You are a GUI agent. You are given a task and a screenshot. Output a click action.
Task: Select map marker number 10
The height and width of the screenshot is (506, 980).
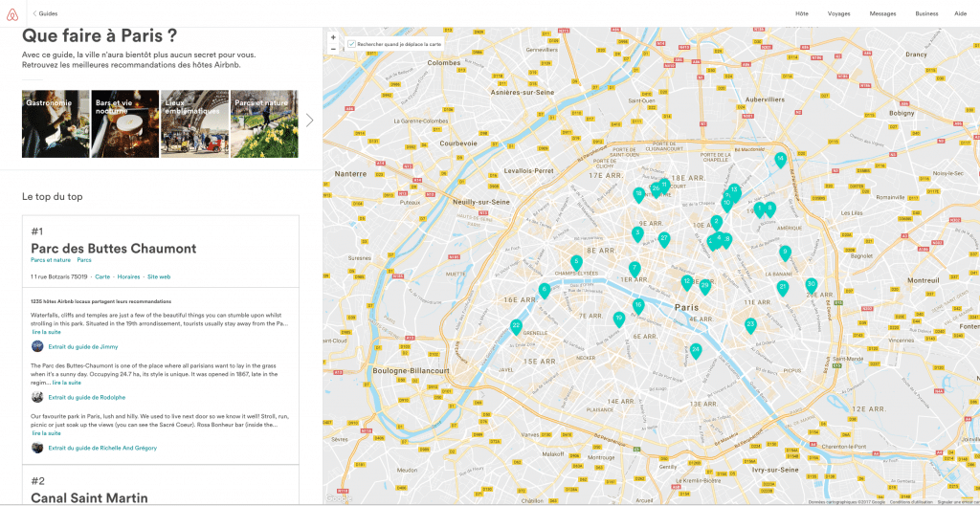point(726,203)
